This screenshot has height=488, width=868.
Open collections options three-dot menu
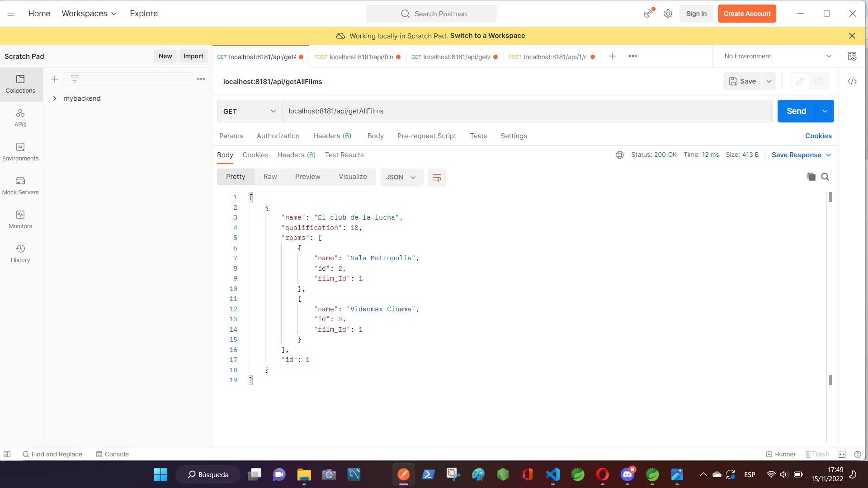coord(201,79)
